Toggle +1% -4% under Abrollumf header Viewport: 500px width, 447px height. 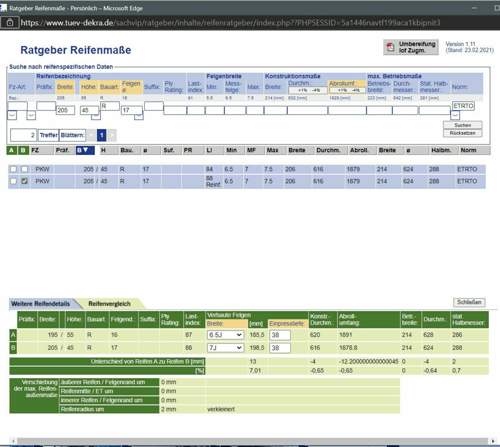click(x=347, y=90)
